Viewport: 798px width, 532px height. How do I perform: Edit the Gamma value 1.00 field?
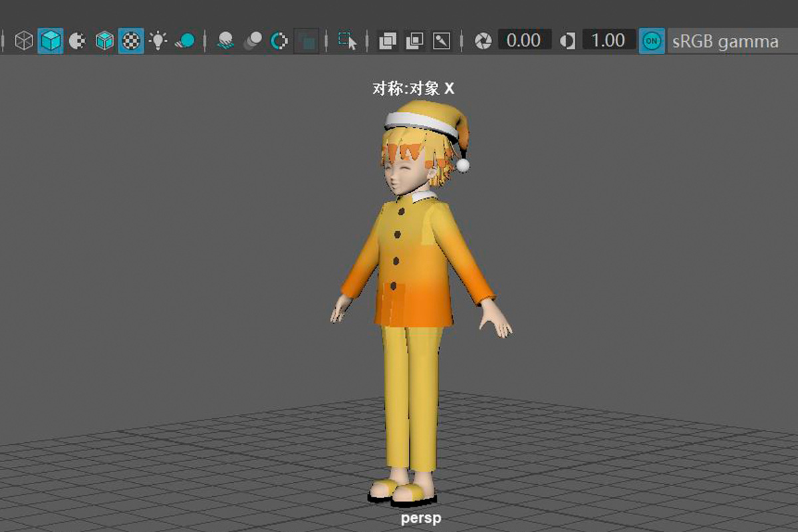608,41
